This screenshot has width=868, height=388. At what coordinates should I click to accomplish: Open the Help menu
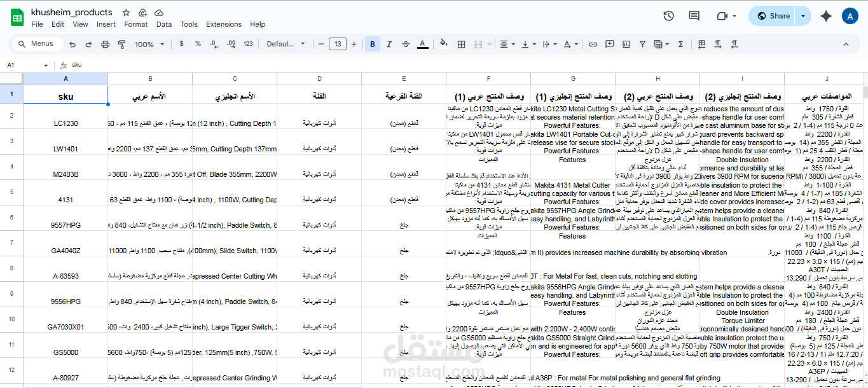point(258,24)
